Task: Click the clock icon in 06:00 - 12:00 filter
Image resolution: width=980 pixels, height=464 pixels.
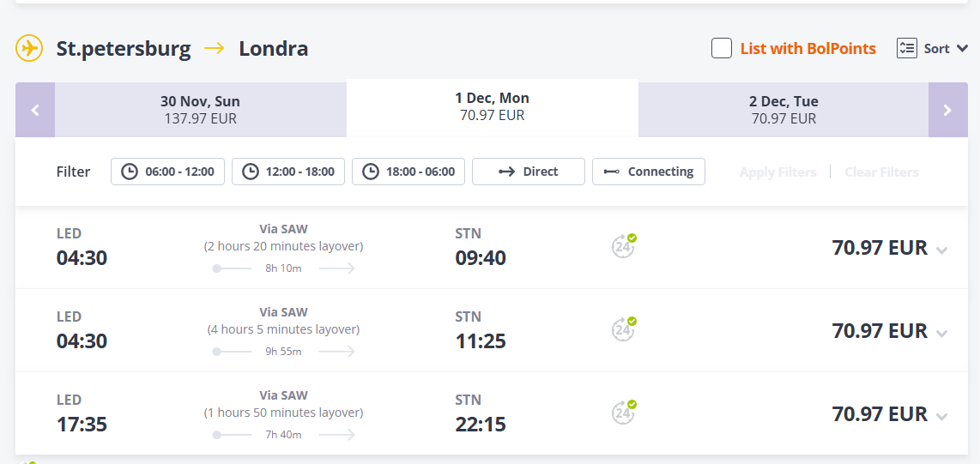Action: [x=130, y=172]
